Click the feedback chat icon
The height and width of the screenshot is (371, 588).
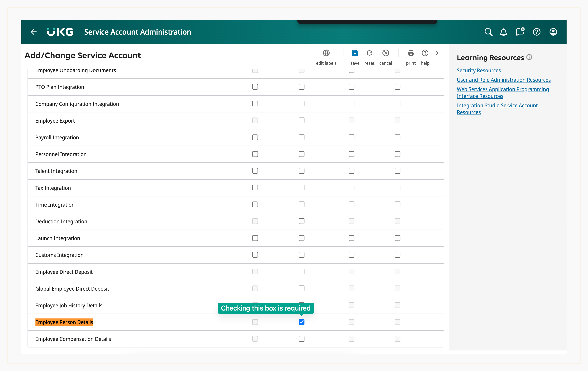pyautogui.click(x=520, y=32)
